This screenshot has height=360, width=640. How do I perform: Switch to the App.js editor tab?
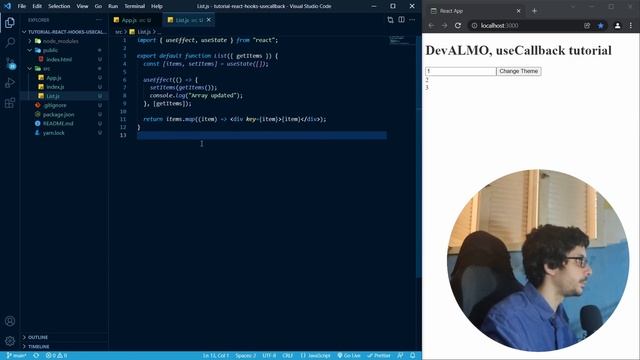(136, 20)
